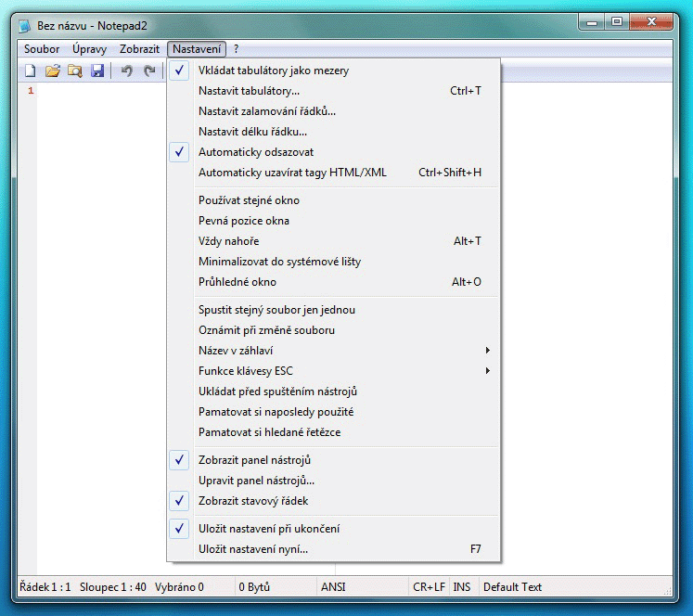
Task: Open the ? help menu
Action: coord(236,49)
